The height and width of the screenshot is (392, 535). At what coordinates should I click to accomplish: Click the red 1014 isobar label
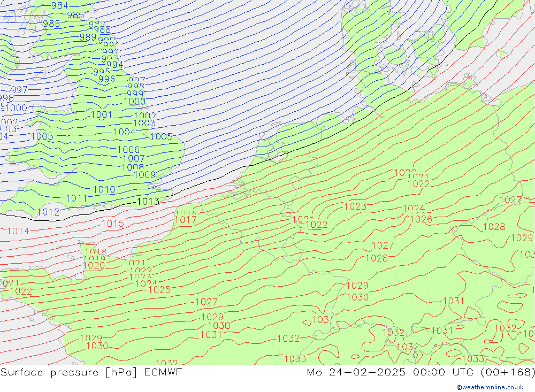click(x=18, y=232)
